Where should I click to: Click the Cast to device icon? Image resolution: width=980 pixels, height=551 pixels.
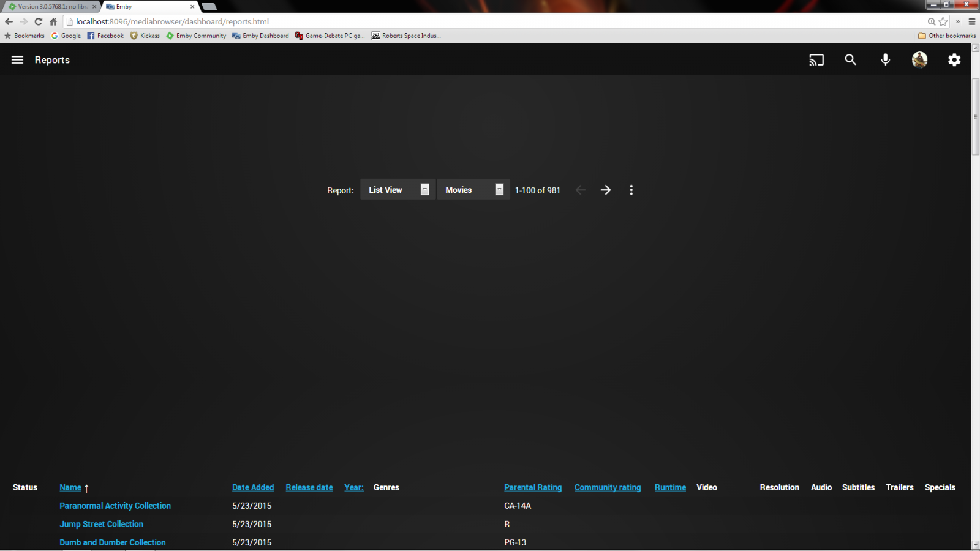pyautogui.click(x=816, y=60)
